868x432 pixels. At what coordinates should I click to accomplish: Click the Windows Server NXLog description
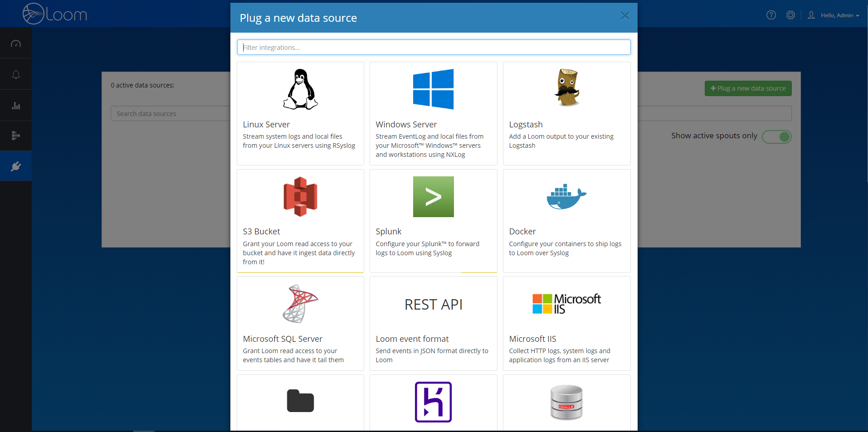coord(429,146)
